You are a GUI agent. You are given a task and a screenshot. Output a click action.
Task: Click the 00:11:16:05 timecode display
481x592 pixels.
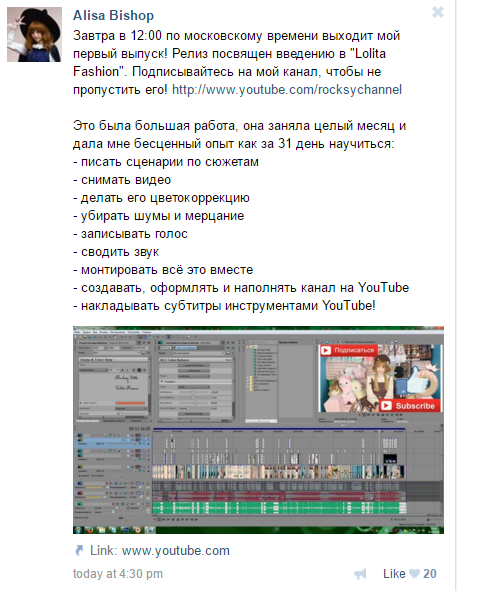(x=139, y=429)
